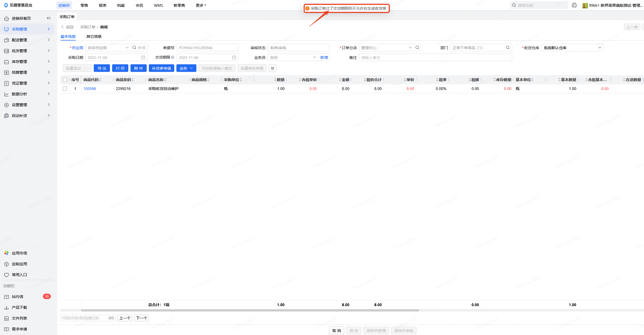The height and width of the screenshot is (335, 644).
Task: Click search icon in 订单分店 field
Action: click(x=417, y=48)
